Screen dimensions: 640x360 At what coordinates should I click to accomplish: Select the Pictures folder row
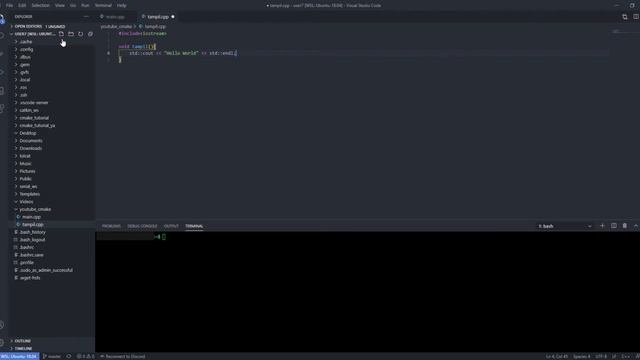coord(52,171)
